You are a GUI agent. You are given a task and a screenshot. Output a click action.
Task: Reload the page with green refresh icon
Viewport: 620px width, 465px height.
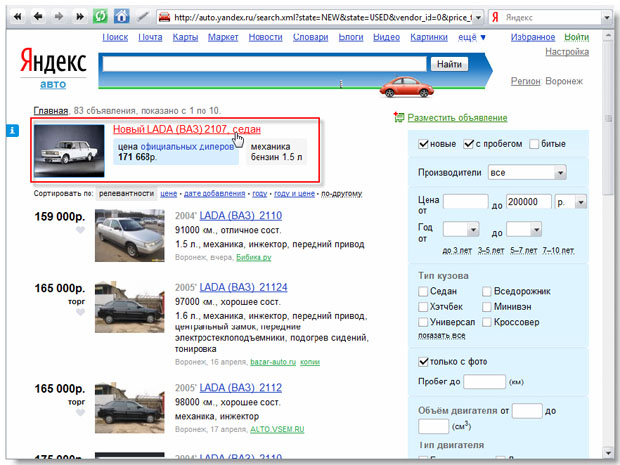coord(100,16)
